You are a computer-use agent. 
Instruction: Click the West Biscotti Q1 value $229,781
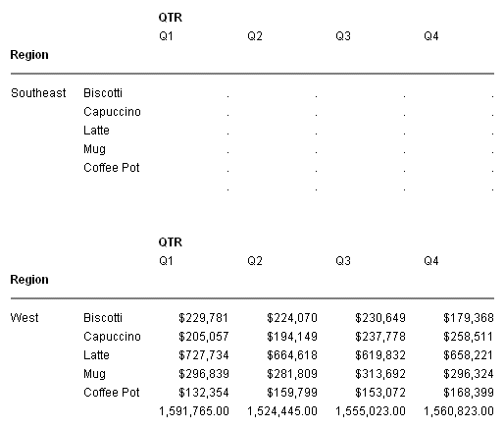pos(204,318)
